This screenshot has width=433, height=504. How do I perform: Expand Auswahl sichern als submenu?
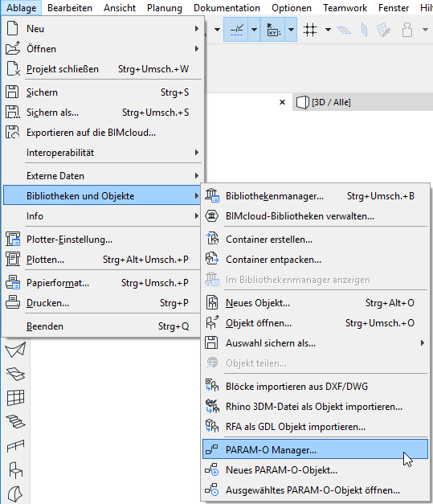[x=315, y=343]
